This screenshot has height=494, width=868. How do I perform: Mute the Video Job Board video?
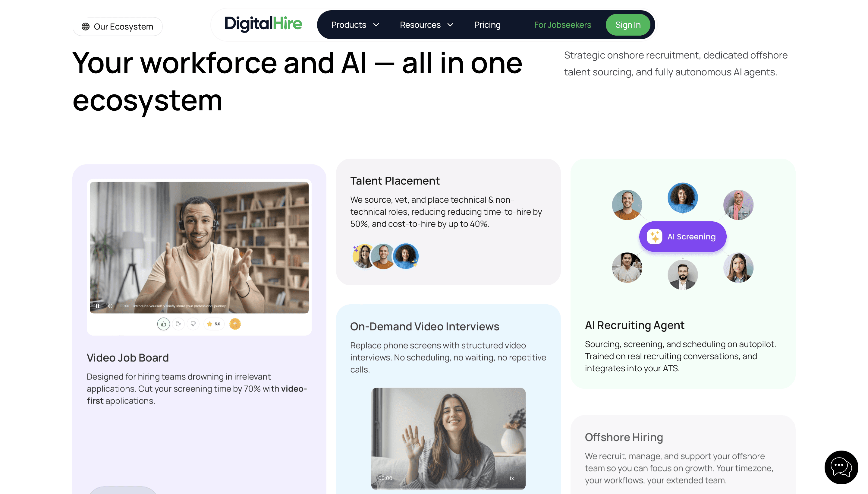(x=110, y=306)
